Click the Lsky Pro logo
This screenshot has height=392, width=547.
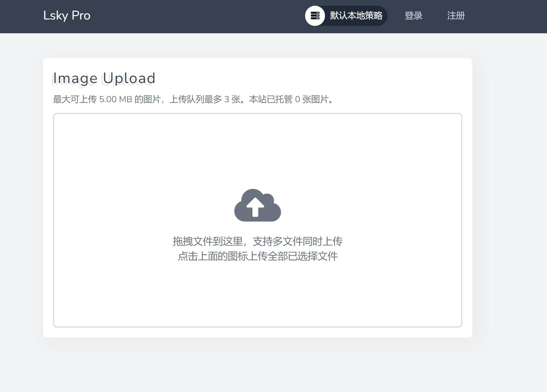click(67, 15)
